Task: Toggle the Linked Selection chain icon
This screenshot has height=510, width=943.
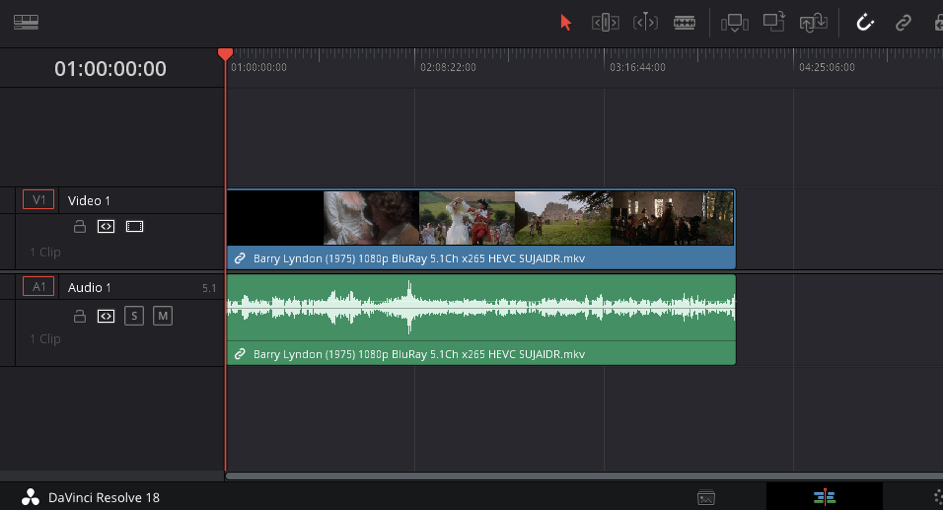Action: [903, 22]
